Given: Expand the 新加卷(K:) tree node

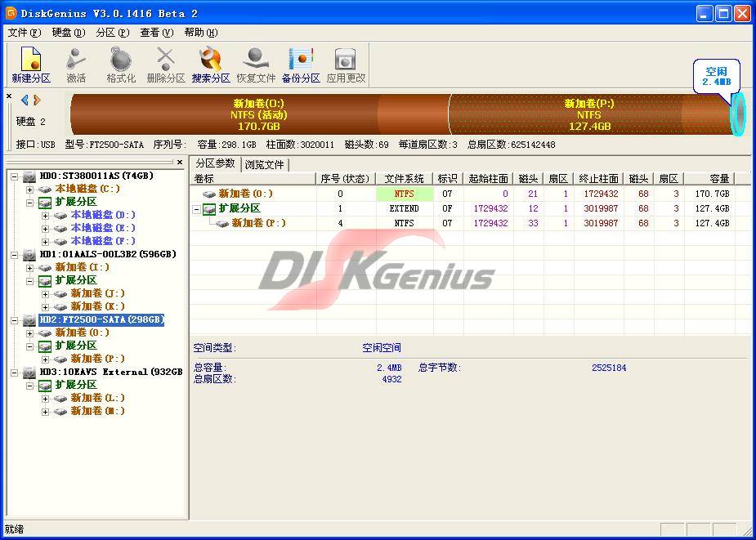Looking at the screenshot, I should 45,306.
